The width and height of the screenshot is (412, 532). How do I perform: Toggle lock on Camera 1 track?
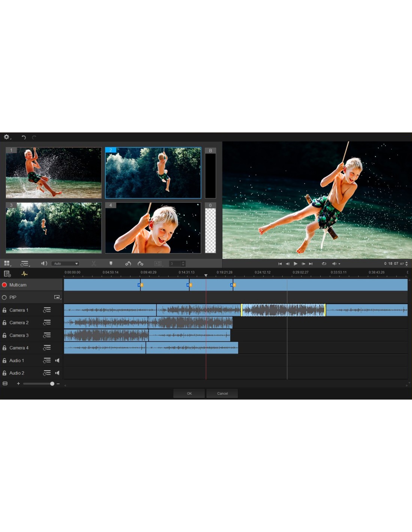4,310
